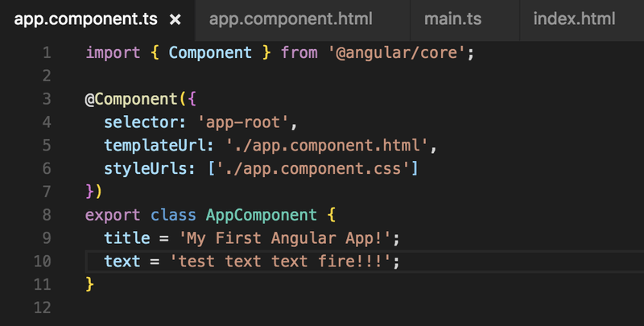Image resolution: width=644 pixels, height=326 pixels.
Task: Click line number 2 in the gutter
Action: [47, 76]
